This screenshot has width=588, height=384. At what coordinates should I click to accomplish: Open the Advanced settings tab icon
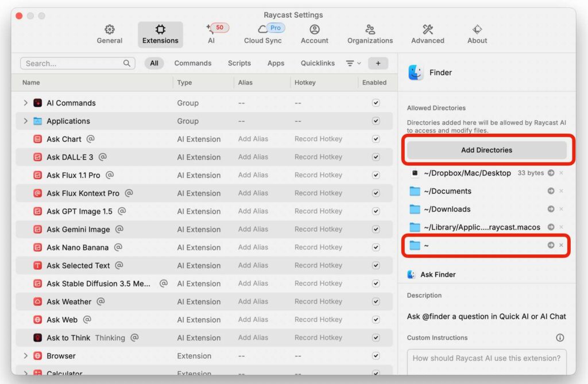coord(427,29)
